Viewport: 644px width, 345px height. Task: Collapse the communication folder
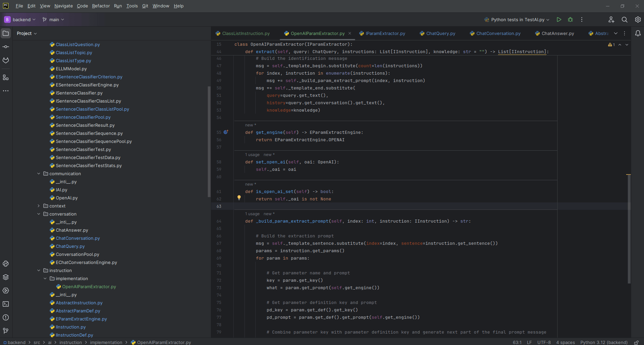[39, 174]
